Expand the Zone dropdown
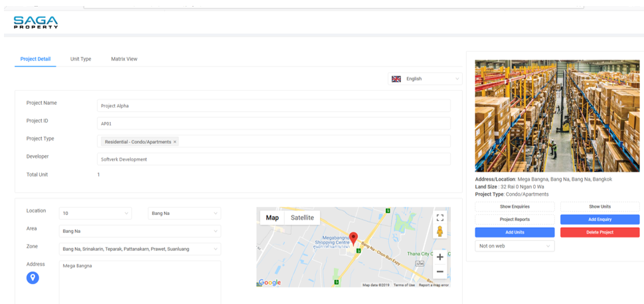This screenshot has height=304, width=644. [140, 249]
